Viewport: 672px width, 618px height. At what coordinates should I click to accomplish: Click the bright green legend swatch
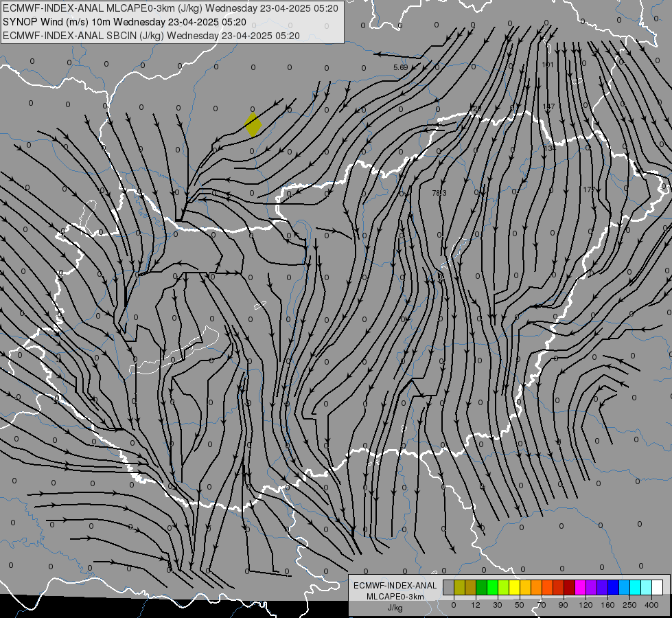(492, 587)
